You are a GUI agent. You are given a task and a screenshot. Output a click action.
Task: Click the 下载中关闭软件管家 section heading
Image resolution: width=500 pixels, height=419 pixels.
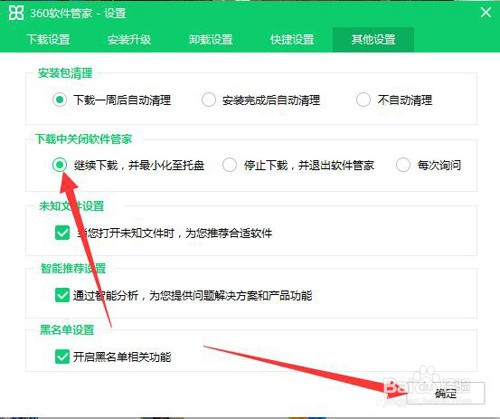[x=84, y=139]
